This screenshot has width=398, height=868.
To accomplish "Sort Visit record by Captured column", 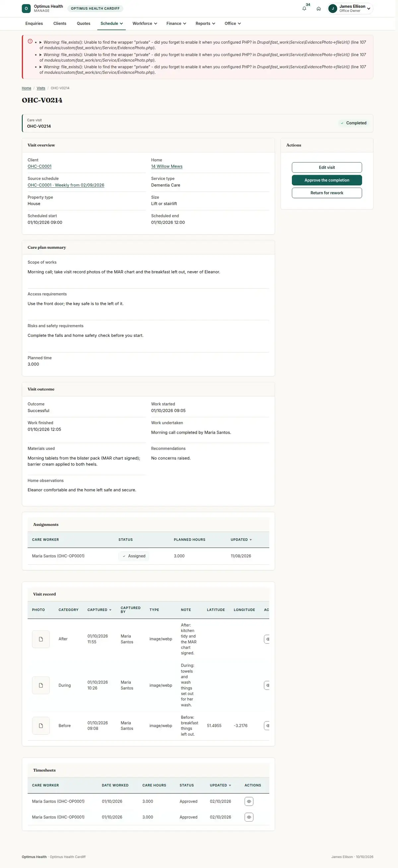I will coord(99,610).
